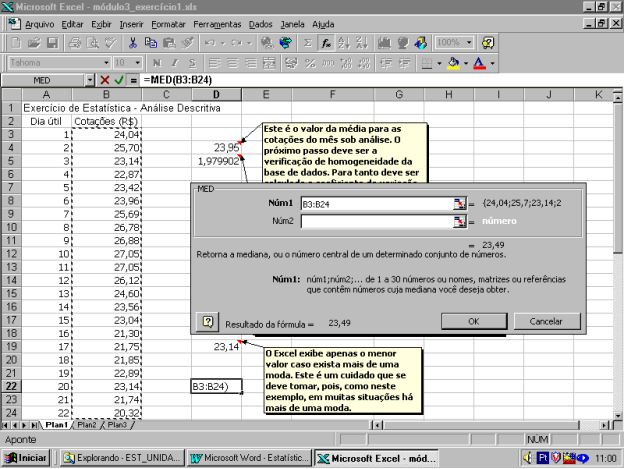The width and height of the screenshot is (625, 469).
Task: Collapse dialog button beside Núm1 field
Action: point(459,203)
